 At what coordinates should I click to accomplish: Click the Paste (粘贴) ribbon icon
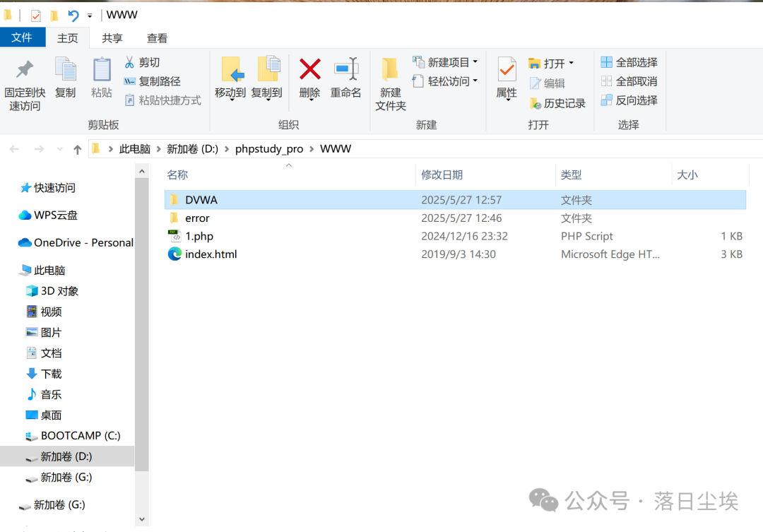pos(102,69)
